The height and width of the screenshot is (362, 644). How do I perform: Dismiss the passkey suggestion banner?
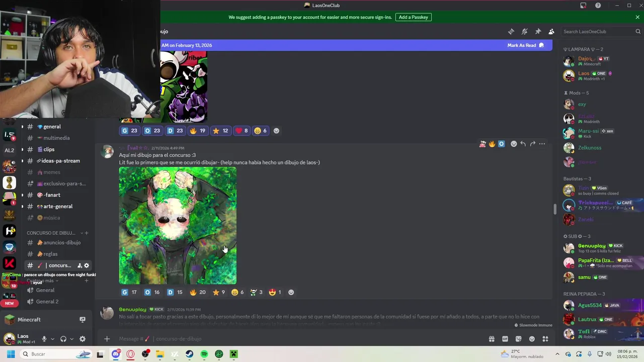pyautogui.click(x=637, y=17)
